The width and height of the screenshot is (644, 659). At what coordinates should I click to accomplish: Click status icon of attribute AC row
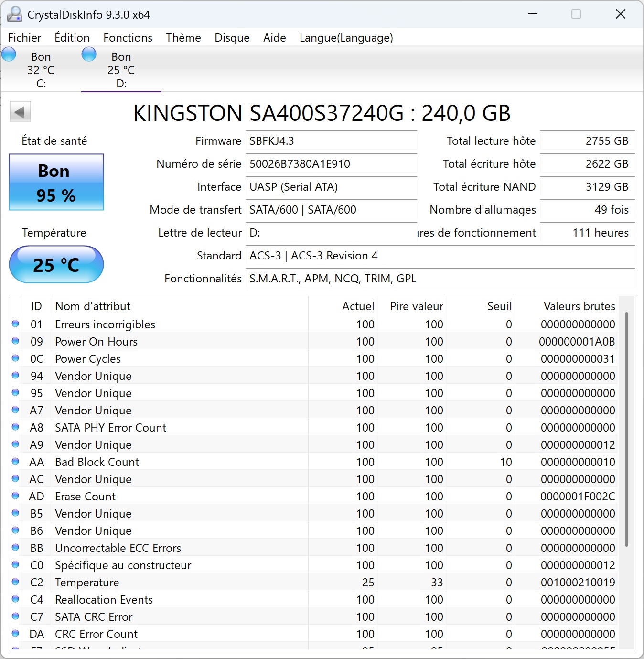click(x=15, y=479)
